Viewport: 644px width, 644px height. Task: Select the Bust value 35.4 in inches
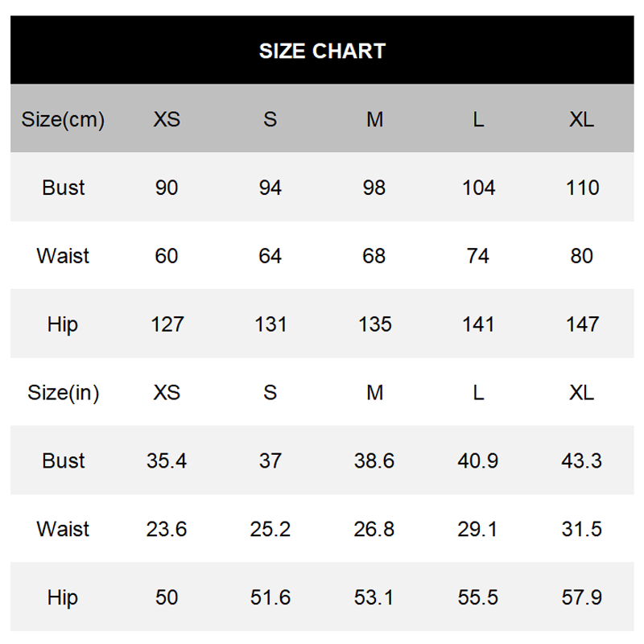coord(167,460)
